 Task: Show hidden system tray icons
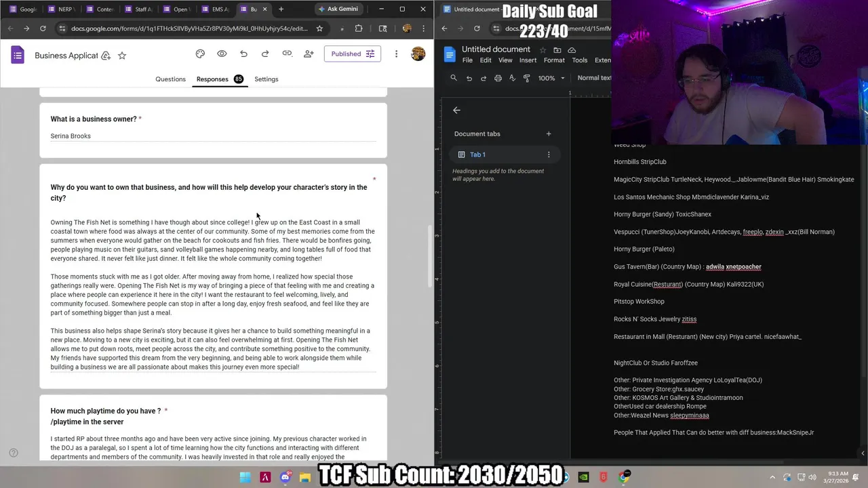click(772, 477)
